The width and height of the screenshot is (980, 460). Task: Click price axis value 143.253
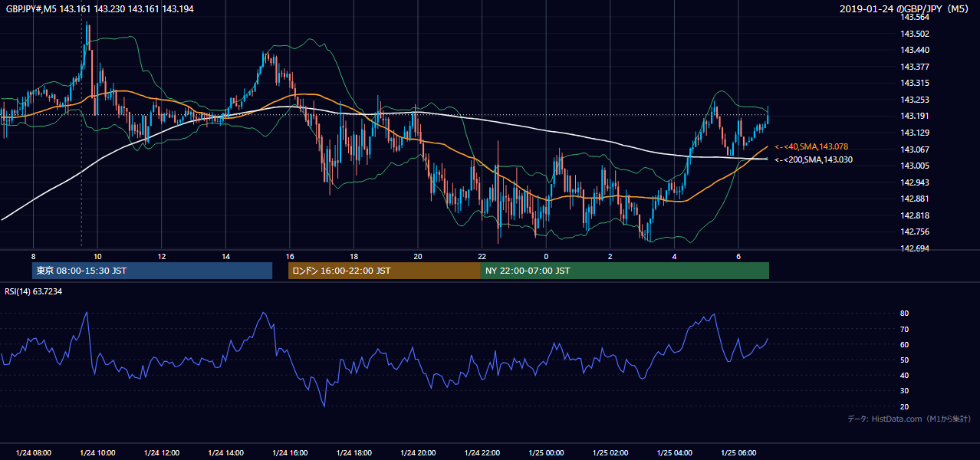[916, 100]
